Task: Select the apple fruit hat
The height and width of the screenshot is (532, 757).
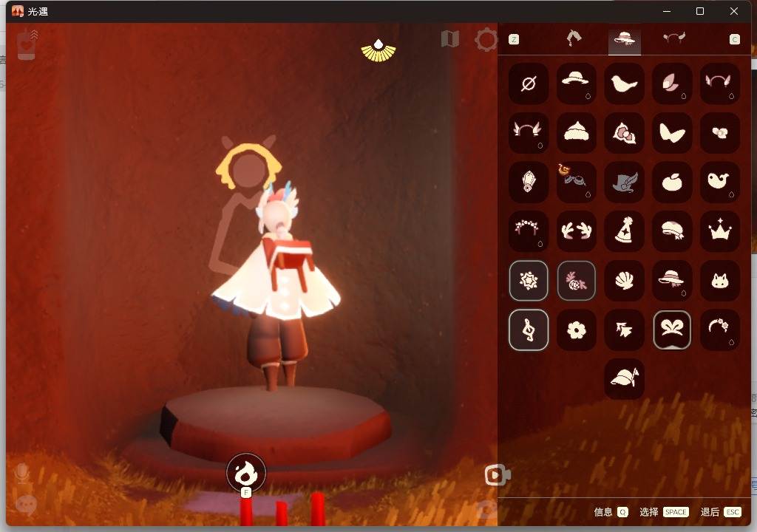Action: click(671, 182)
